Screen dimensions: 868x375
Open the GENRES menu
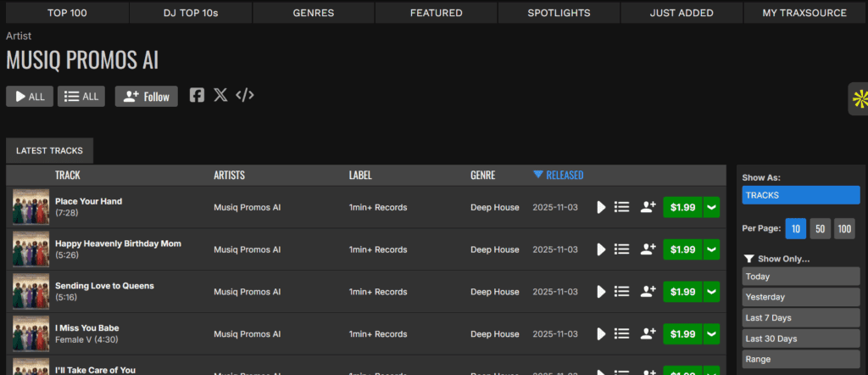pyautogui.click(x=313, y=13)
